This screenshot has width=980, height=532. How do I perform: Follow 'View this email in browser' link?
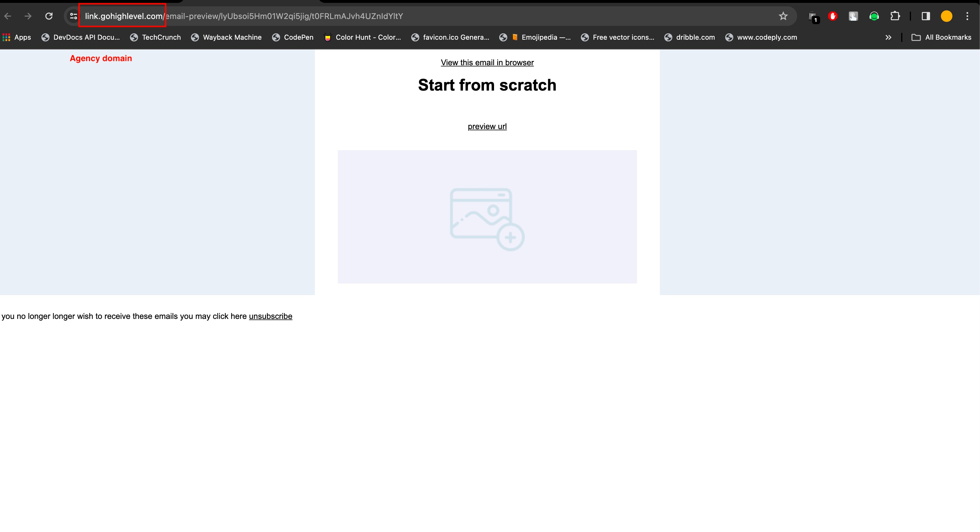(x=487, y=62)
